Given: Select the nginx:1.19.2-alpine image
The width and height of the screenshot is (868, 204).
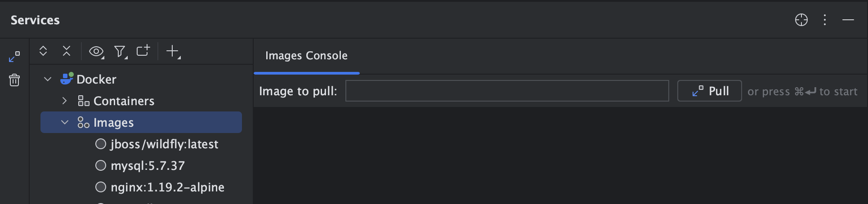Looking at the screenshot, I should [x=167, y=187].
